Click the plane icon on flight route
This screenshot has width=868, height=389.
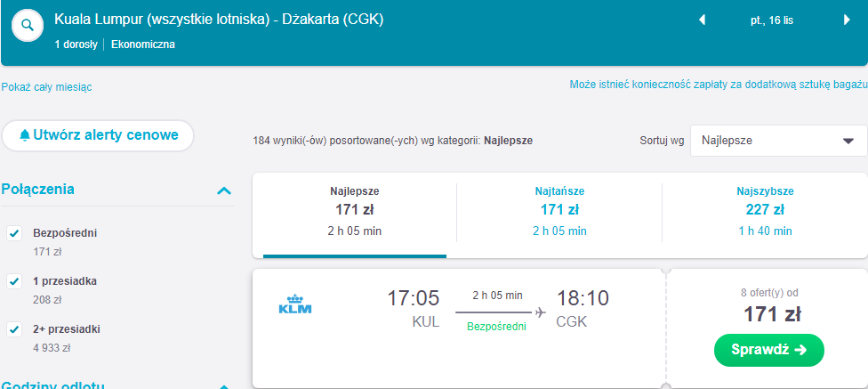coord(541,312)
